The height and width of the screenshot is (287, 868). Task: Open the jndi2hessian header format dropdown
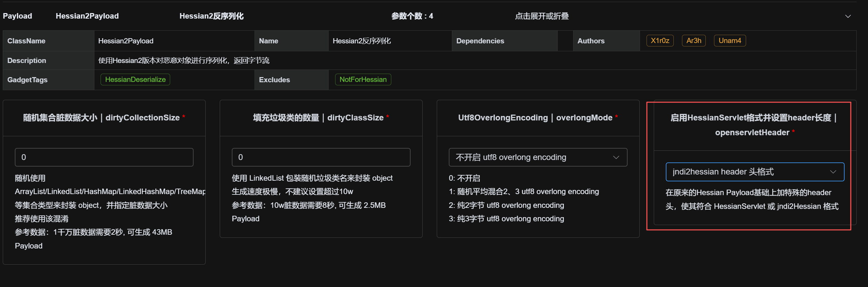click(754, 172)
